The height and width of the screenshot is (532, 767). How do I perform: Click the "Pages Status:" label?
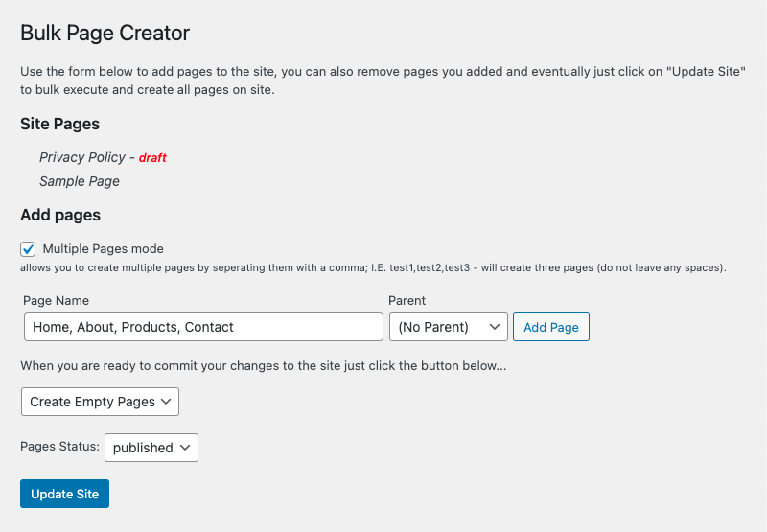point(59,447)
